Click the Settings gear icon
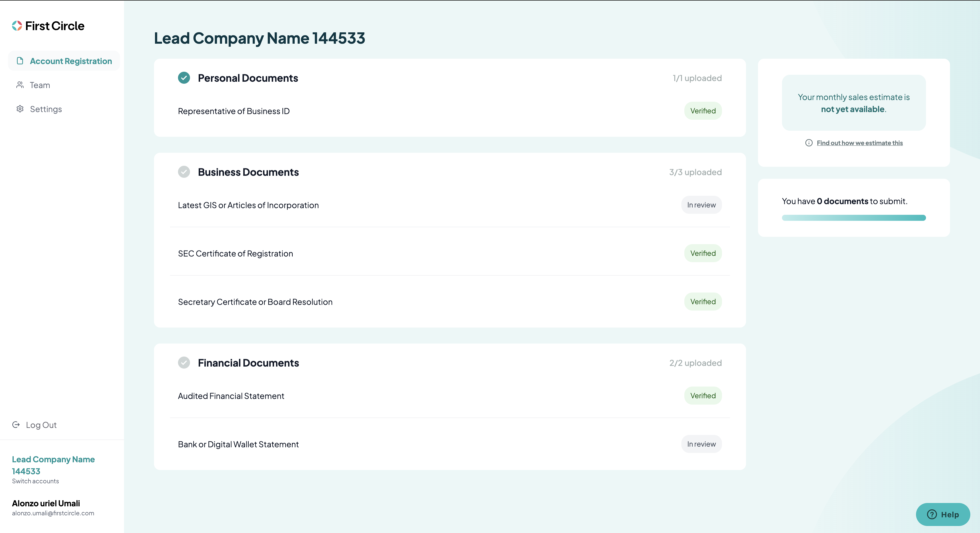Viewport: 980px width, 533px height. tap(20, 108)
